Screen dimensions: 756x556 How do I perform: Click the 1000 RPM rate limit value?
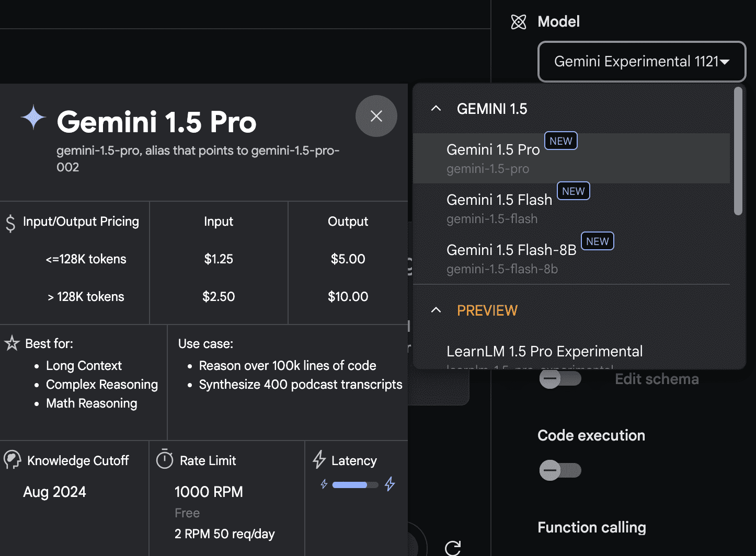pyautogui.click(x=209, y=492)
